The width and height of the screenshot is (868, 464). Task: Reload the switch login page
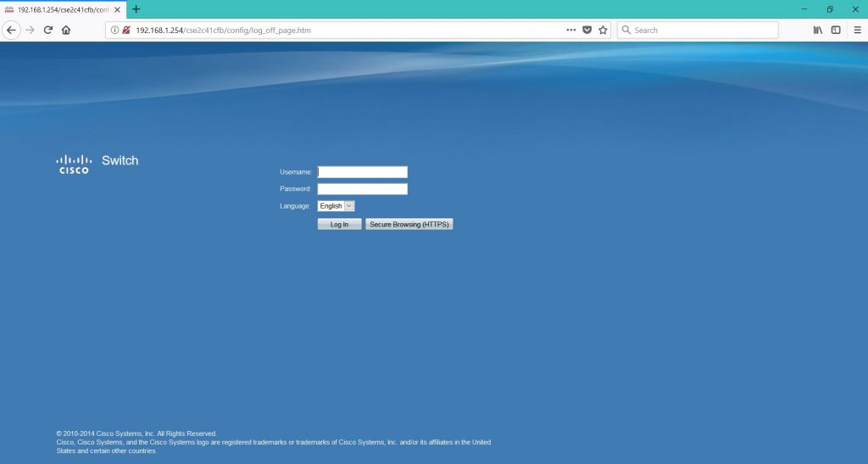pos(48,30)
